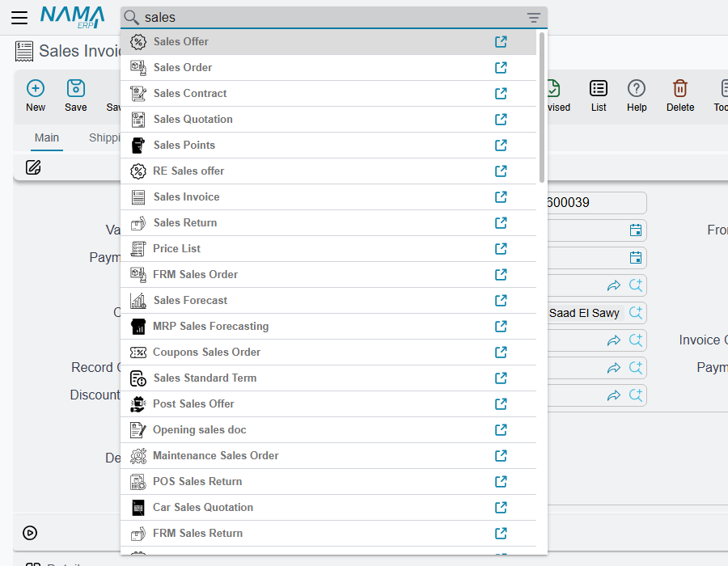Open Post Sales Offer in new tab
Screen dimensions: 728x566
tap(501, 404)
